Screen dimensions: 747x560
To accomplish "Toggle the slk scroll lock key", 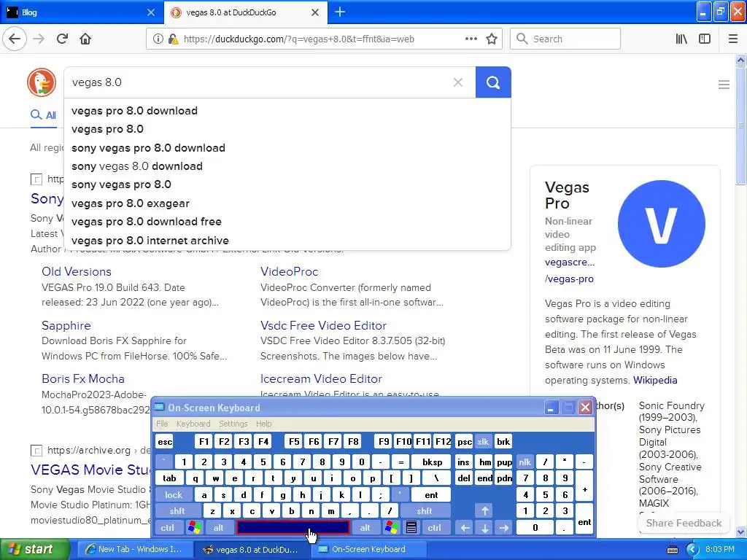I will pyautogui.click(x=483, y=441).
